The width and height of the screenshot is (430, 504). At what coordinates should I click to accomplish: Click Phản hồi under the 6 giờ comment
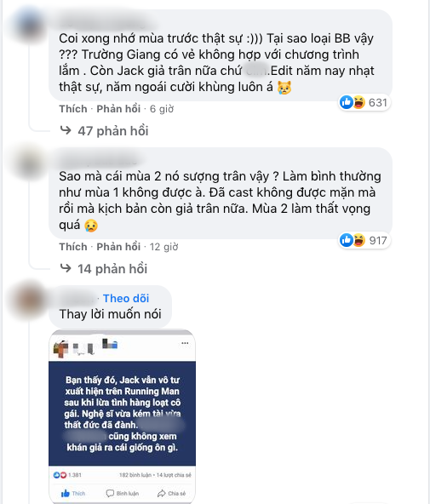click(x=118, y=109)
